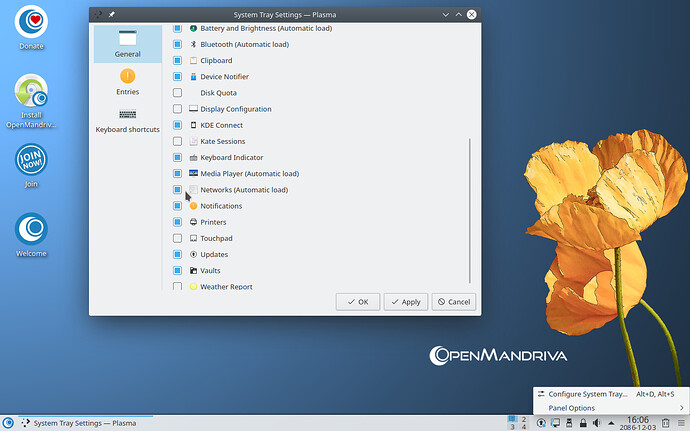Viewport: 690px width, 431px height.
Task: Enable the Kate Sessions checkbox
Action: coord(177,141)
